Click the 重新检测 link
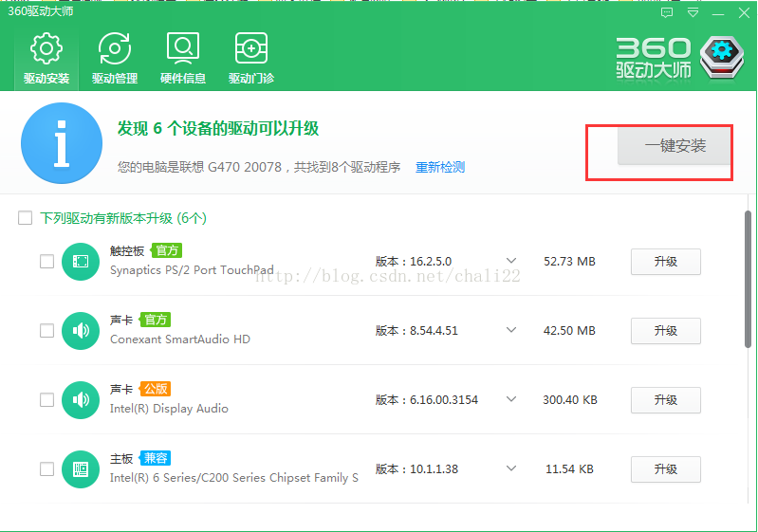This screenshot has height=532, width=758. pos(440,167)
